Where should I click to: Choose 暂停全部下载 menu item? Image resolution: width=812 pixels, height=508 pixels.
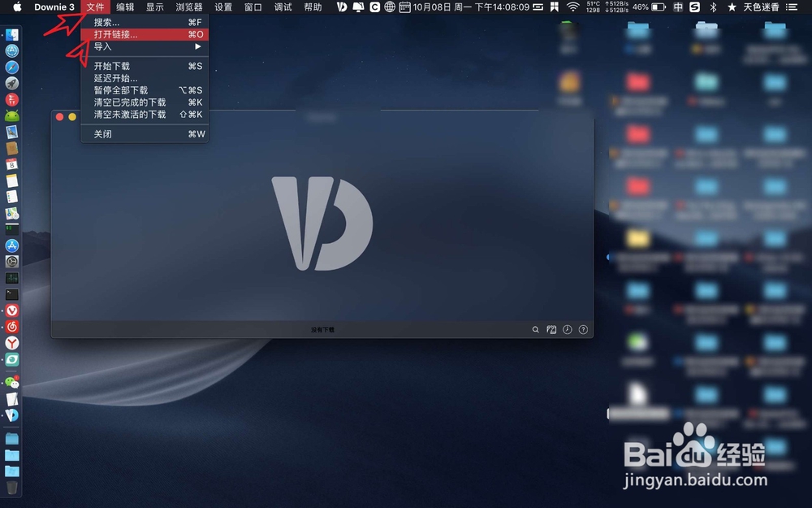pyautogui.click(x=145, y=89)
